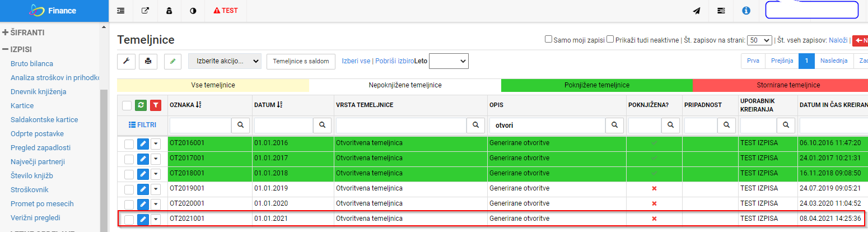Edit row OT2019001 with pencil icon

tap(143, 189)
